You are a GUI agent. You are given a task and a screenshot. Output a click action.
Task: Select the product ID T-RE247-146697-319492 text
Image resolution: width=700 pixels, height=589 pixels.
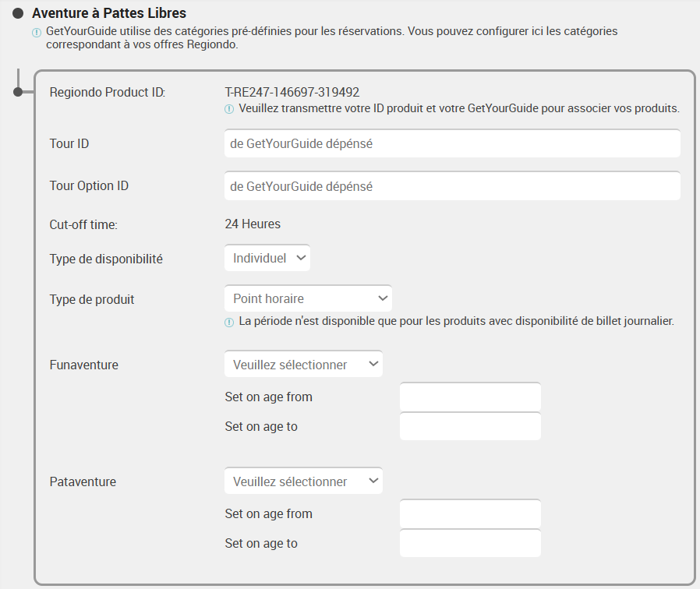[292, 93]
